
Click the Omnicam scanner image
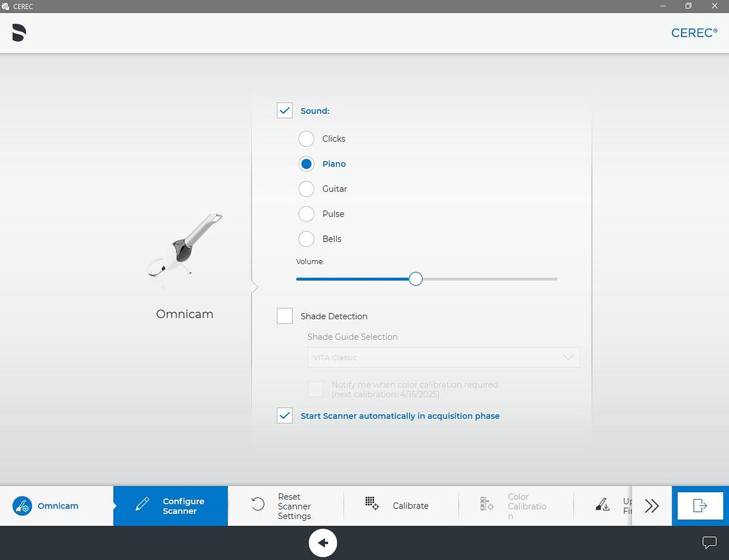185,245
